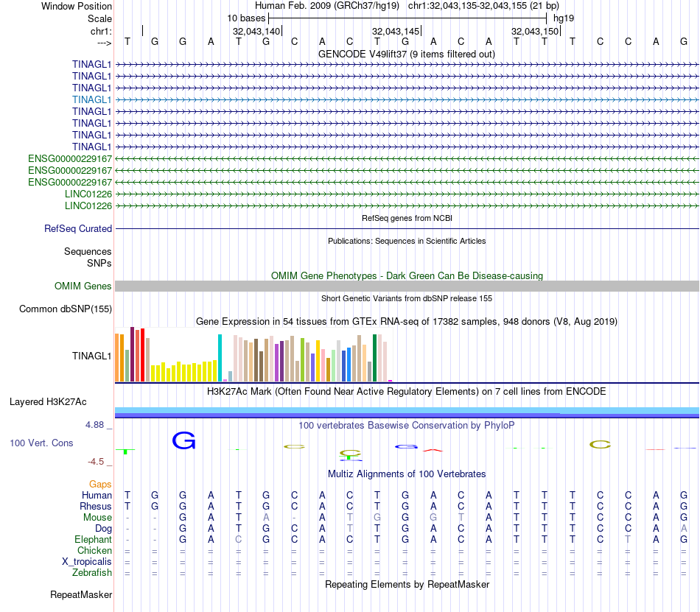The height and width of the screenshot is (612, 700).
Task: Open Publications: Sequences in Scientific Articles title
Action: tap(407, 241)
